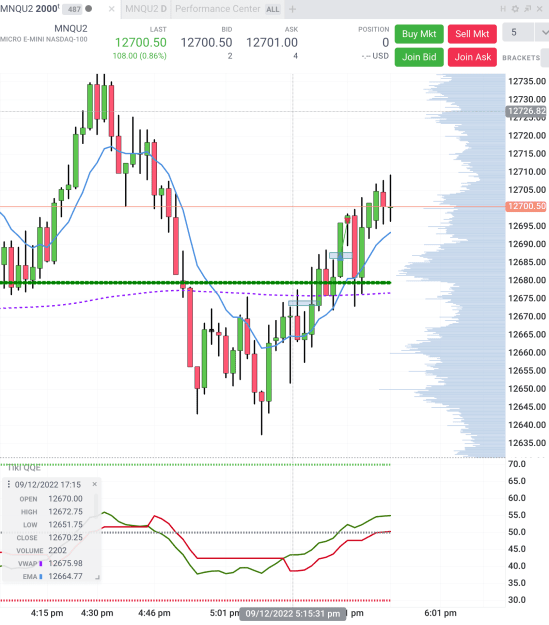Viewport: 549px width, 625px height.
Task: Click the MICRO E-MINI NASDAQ-100 description
Action: coord(44,39)
